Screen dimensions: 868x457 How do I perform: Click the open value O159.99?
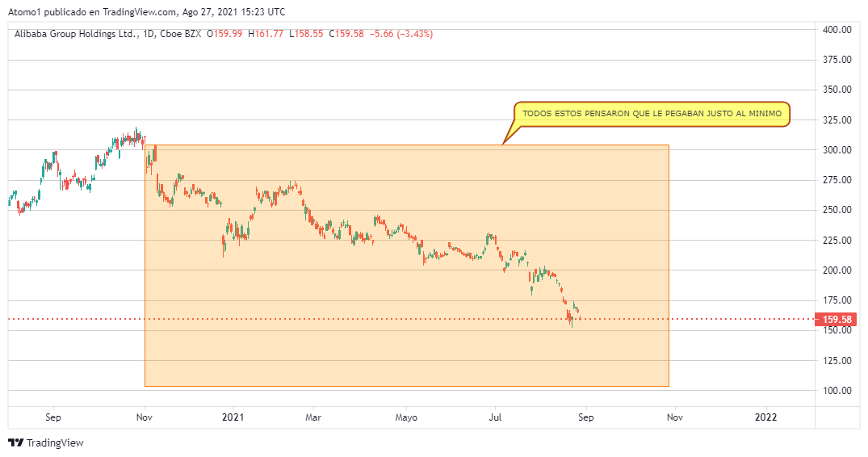point(224,34)
